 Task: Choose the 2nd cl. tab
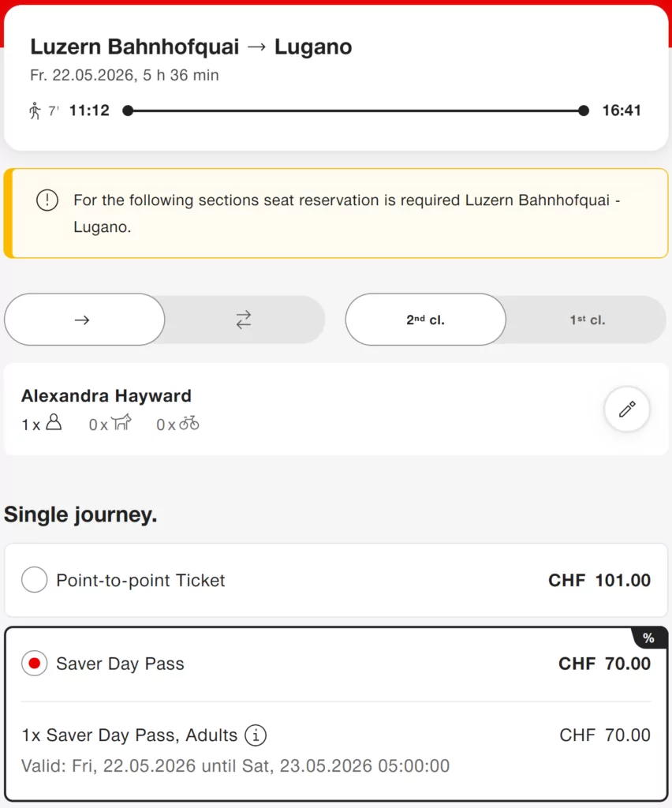click(x=425, y=320)
